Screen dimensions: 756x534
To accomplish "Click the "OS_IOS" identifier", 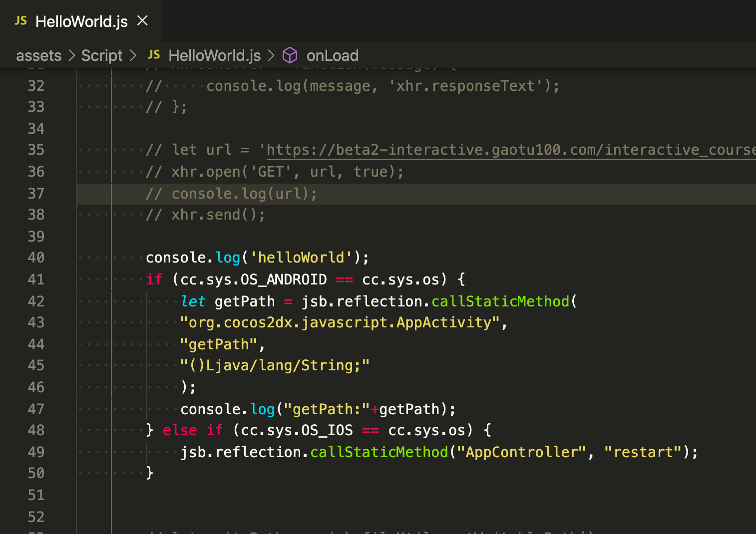I will (327, 430).
